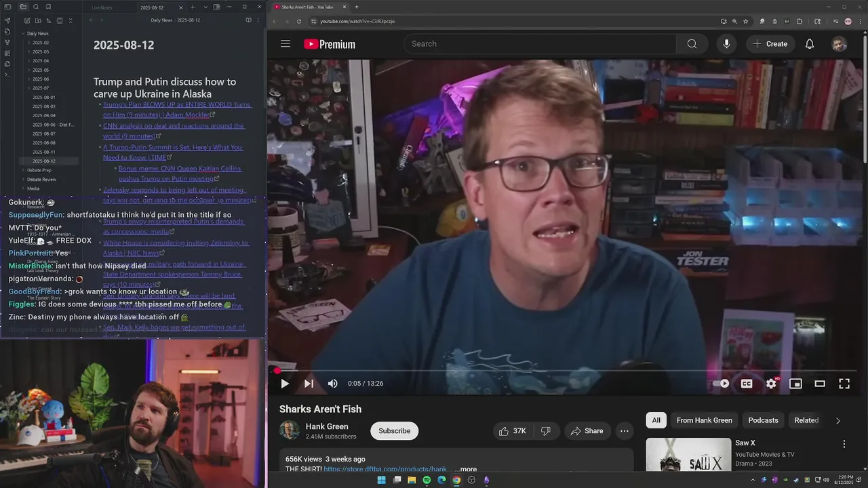Open more actions ellipsis beside Share
Screen dimensions: 868x488
(625, 431)
